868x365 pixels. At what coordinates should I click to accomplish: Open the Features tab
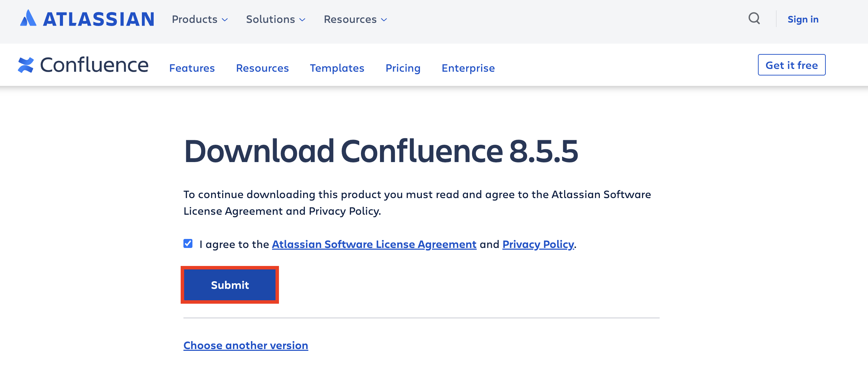coord(192,68)
